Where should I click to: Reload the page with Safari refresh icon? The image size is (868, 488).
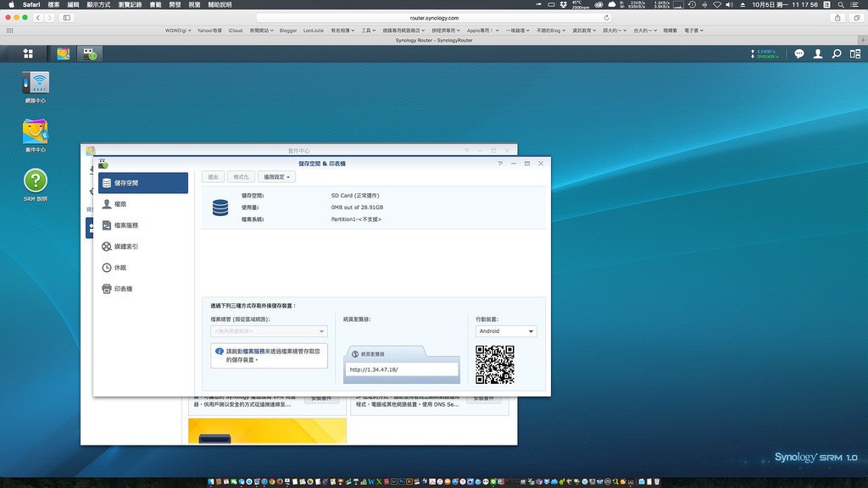pos(607,18)
